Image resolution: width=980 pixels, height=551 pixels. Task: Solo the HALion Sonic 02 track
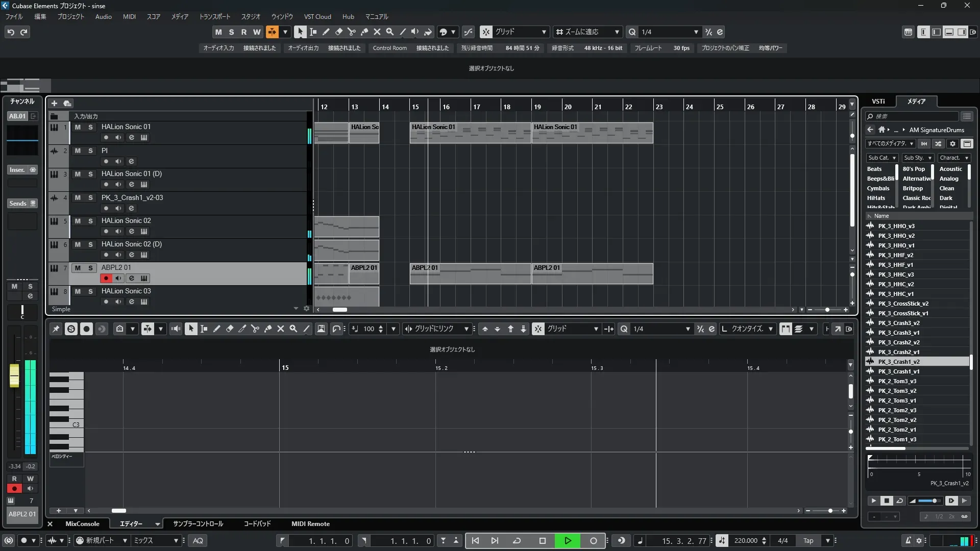pyautogui.click(x=90, y=221)
